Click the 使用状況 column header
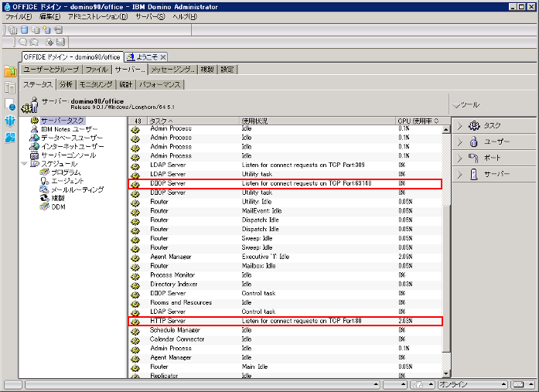The height and width of the screenshot is (392, 539). [318, 121]
